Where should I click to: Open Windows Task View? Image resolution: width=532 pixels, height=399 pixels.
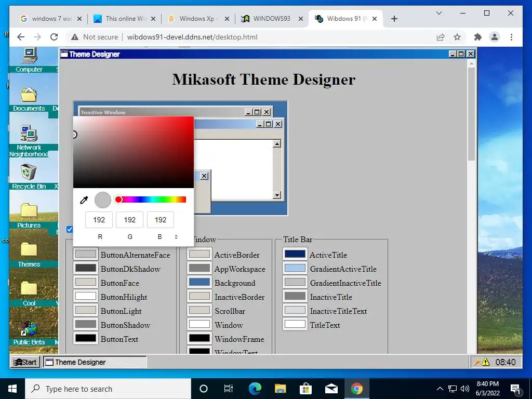pos(229,389)
